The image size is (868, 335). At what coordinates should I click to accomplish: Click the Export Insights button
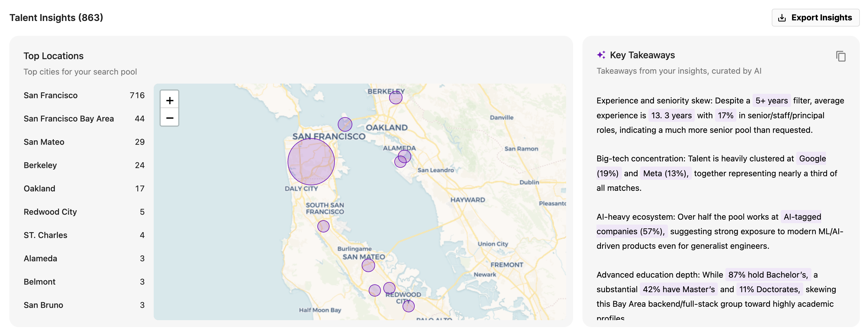point(815,17)
